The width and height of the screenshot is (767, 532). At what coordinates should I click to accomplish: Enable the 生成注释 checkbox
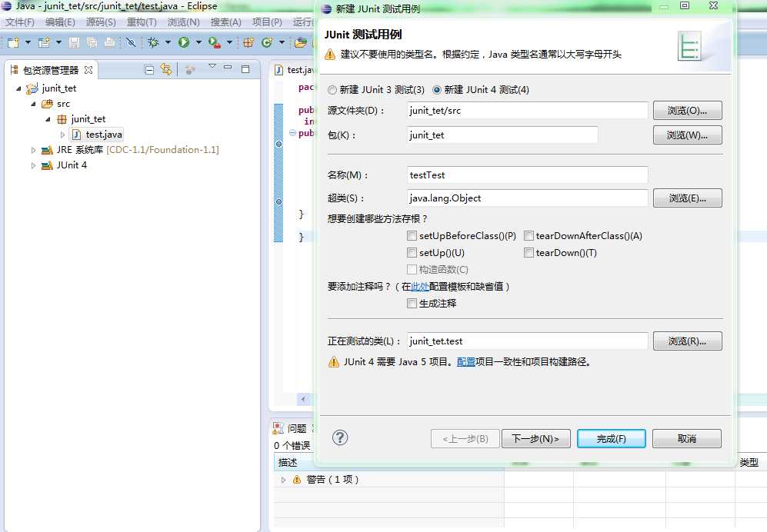[412, 304]
